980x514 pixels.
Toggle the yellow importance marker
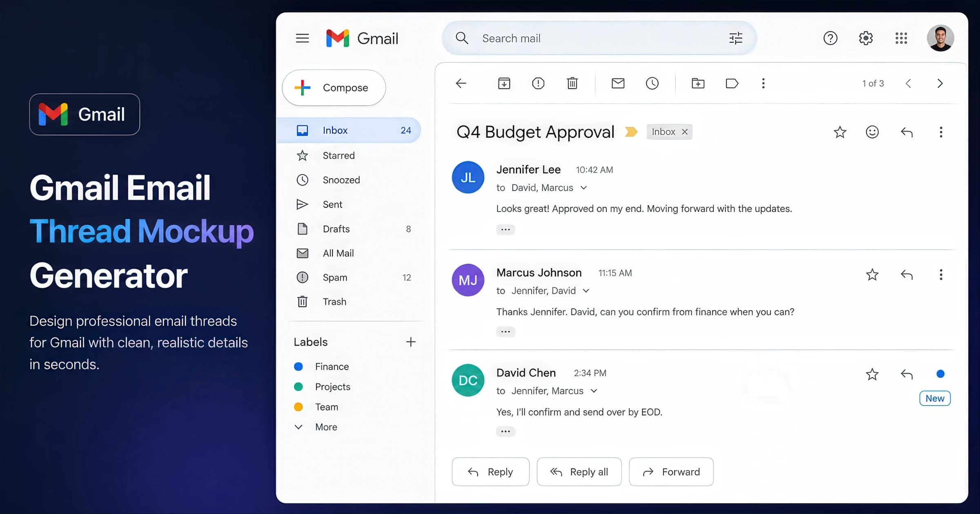click(631, 132)
